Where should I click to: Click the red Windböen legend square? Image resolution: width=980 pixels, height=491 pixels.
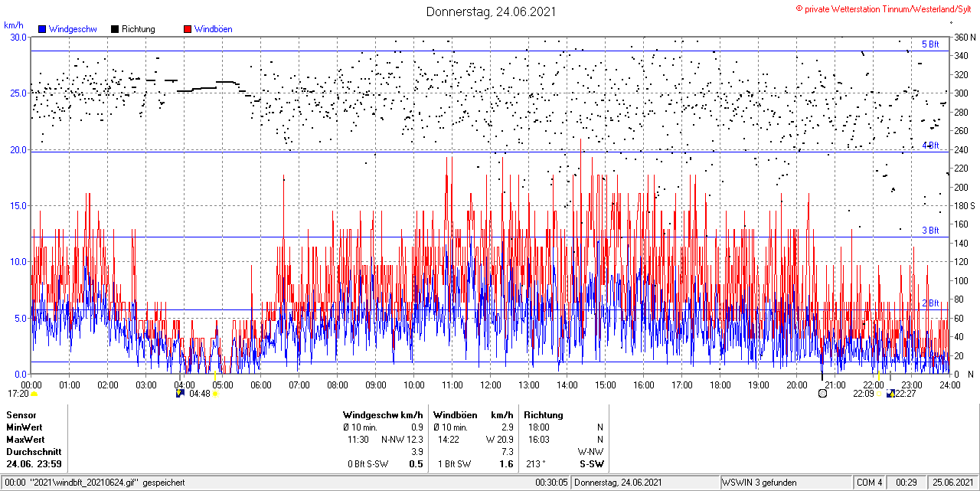pyautogui.click(x=188, y=29)
